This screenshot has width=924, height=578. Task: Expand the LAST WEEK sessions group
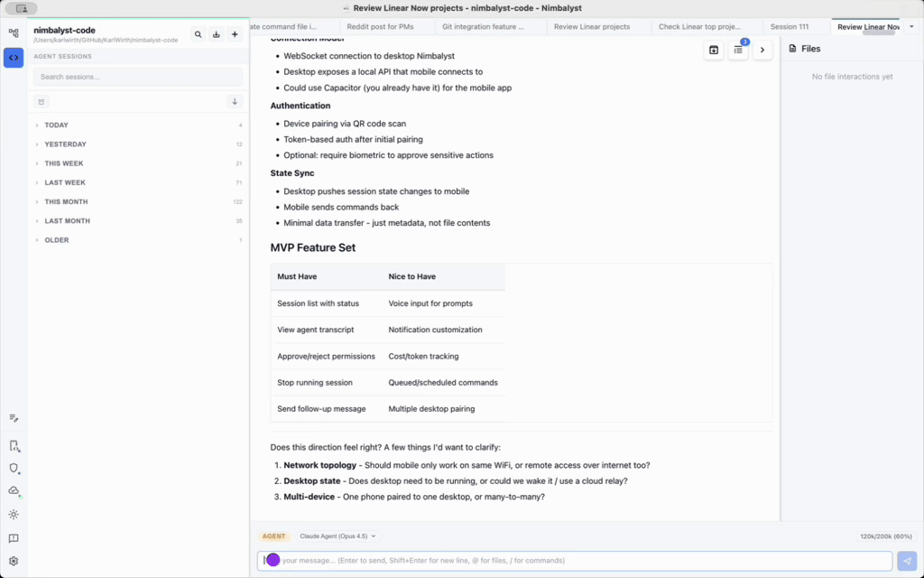click(x=65, y=182)
